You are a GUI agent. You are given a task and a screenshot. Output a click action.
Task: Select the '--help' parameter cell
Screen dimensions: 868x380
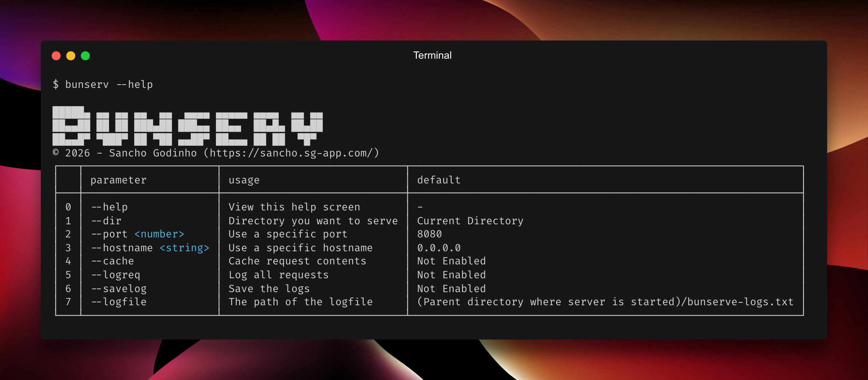pos(109,207)
